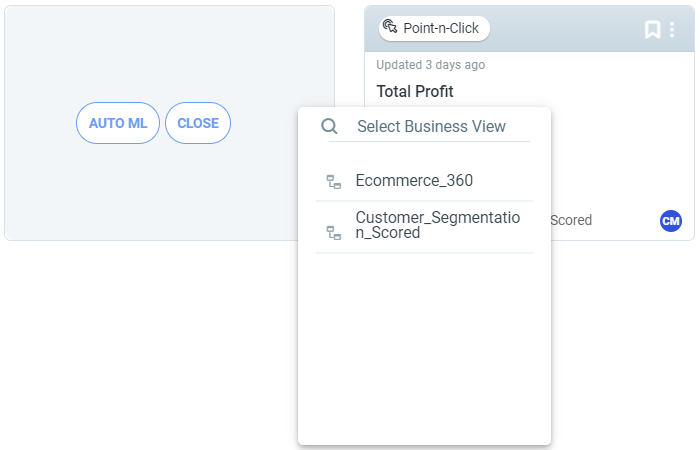Click the AUTO ML button
This screenshot has width=700, height=450.
pos(118,123)
